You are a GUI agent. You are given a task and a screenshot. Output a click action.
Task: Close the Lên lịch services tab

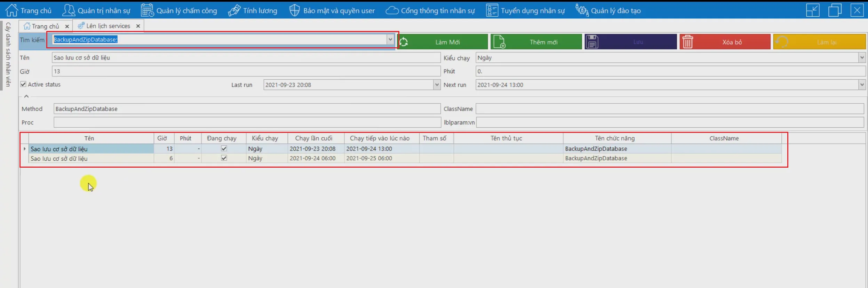click(x=138, y=26)
